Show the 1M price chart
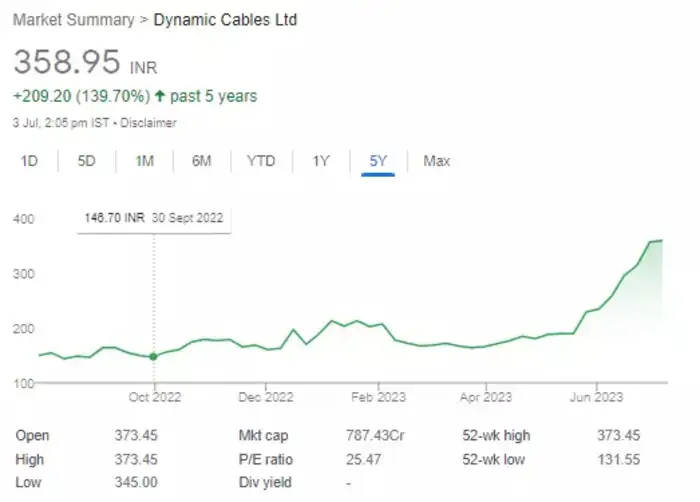Screen dimensions: 700x502 pyautogui.click(x=146, y=161)
